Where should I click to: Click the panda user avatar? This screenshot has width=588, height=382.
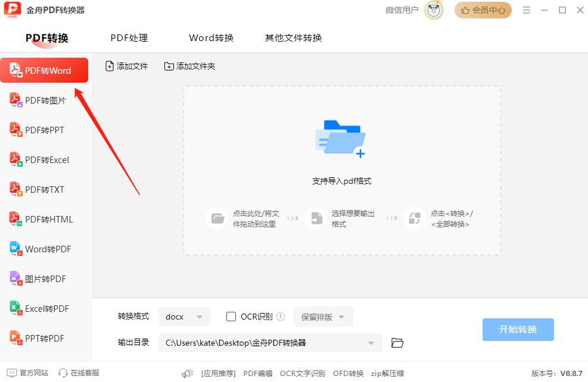coord(434,10)
